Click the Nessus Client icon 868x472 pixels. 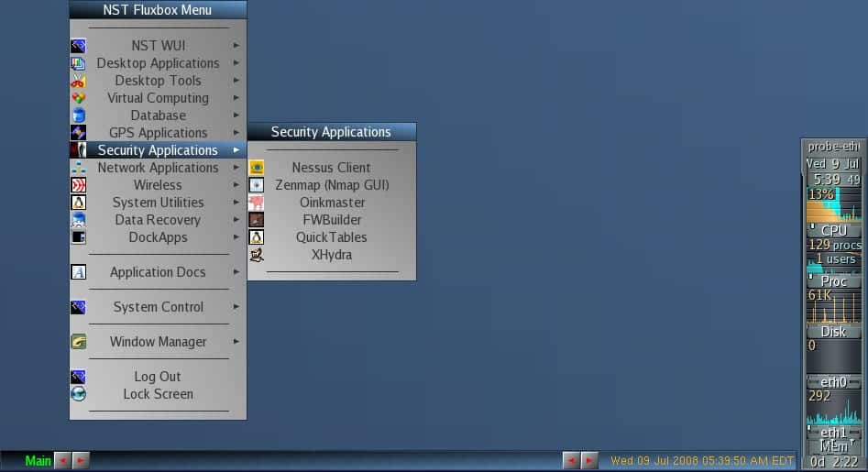257,168
